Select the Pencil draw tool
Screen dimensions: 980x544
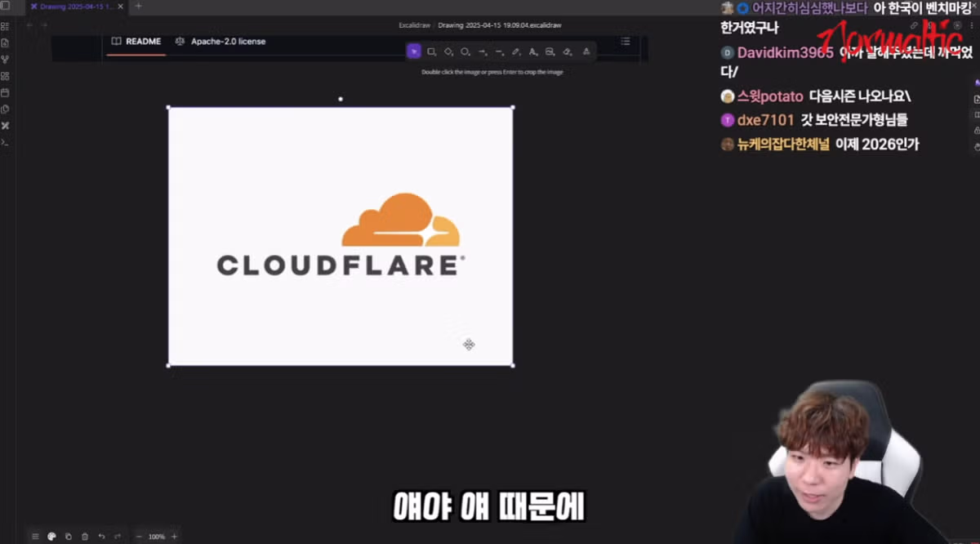click(x=516, y=51)
